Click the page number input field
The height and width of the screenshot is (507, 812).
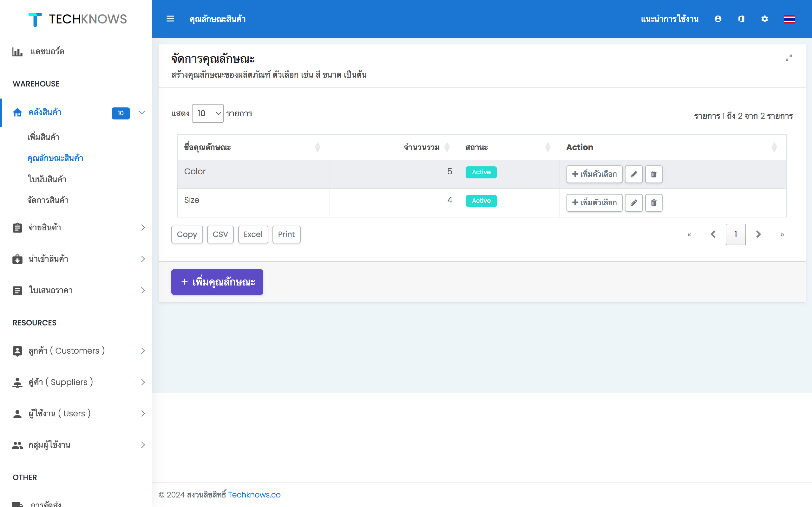pos(736,234)
